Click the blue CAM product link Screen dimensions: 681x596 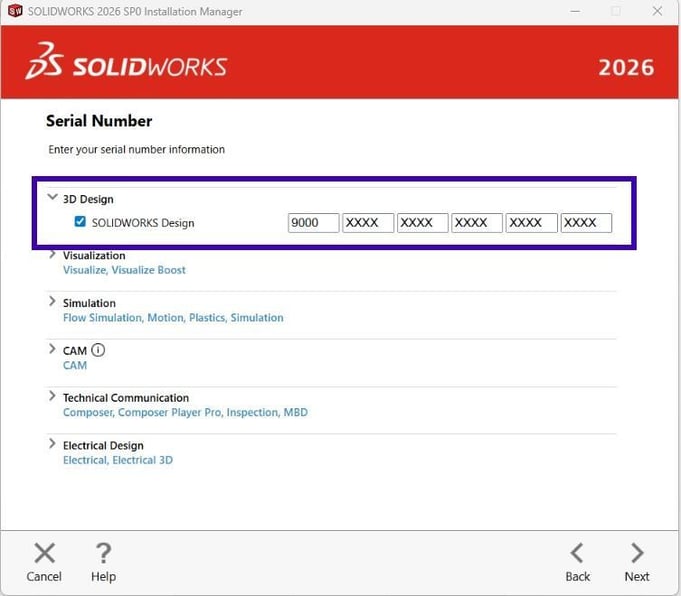click(75, 365)
